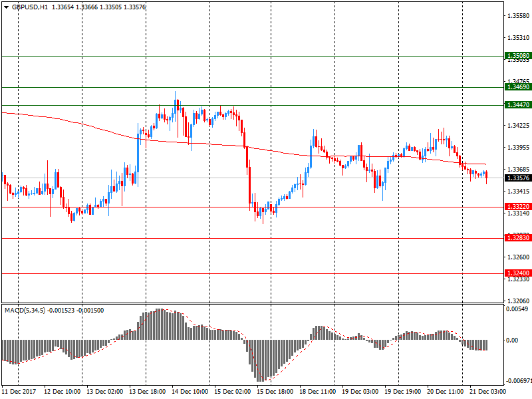This screenshot has width=532, height=399.
Task: Click the 13 Dec 02:00 time axis label
Action: pyautogui.click(x=104, y=391)
